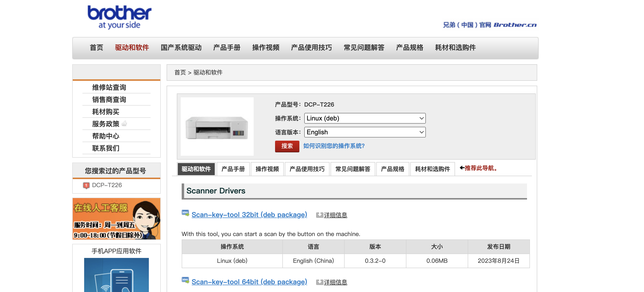
Task: Switch to the 常见问题解答 tab
Action: tap(352, 169)
